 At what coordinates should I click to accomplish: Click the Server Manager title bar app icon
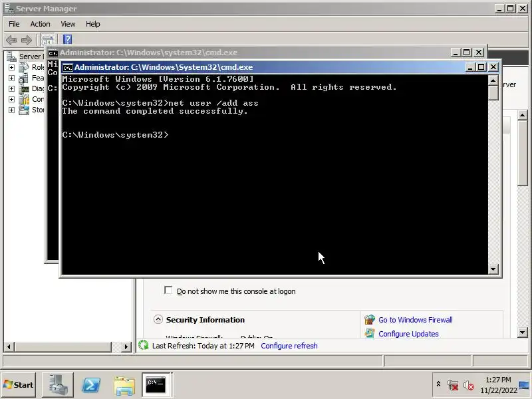[x=9, y=8]
